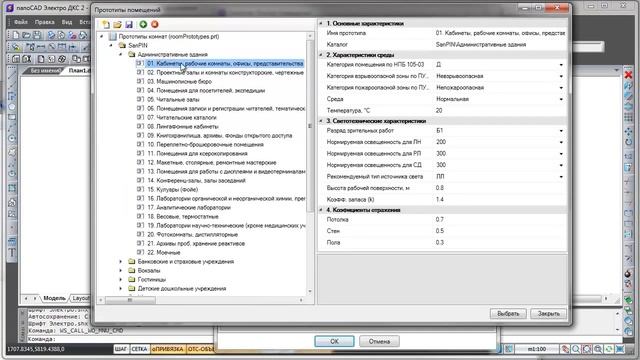Click the green layers icon in right toolbar
640x360 pixels.
[629, 300]
